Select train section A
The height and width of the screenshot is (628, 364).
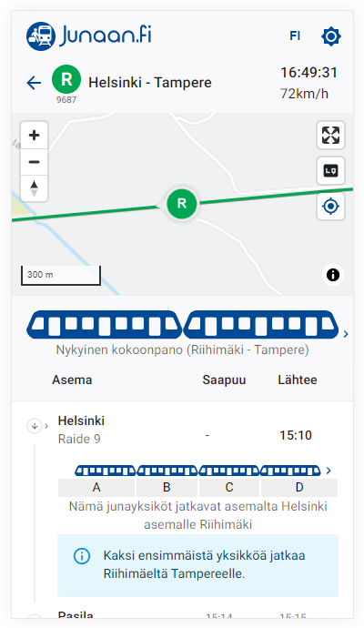point(96,488)
